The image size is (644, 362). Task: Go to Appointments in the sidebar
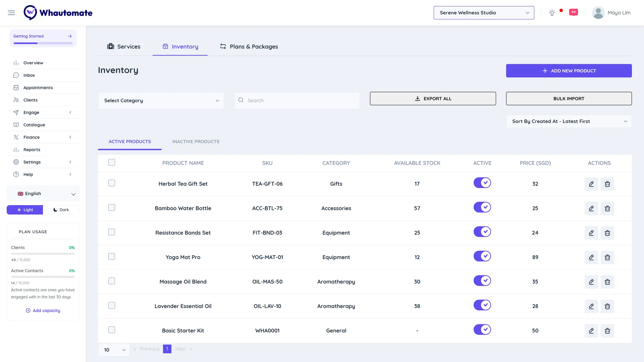[43, 87]
